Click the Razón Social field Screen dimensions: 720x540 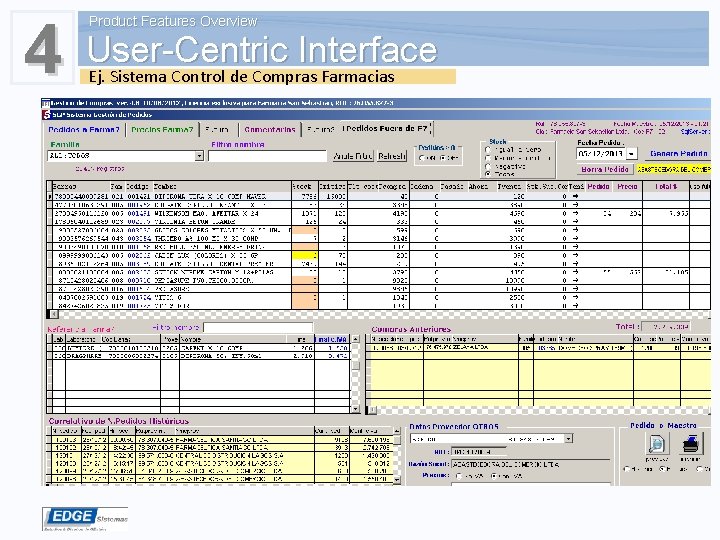[x=530, y=465]
